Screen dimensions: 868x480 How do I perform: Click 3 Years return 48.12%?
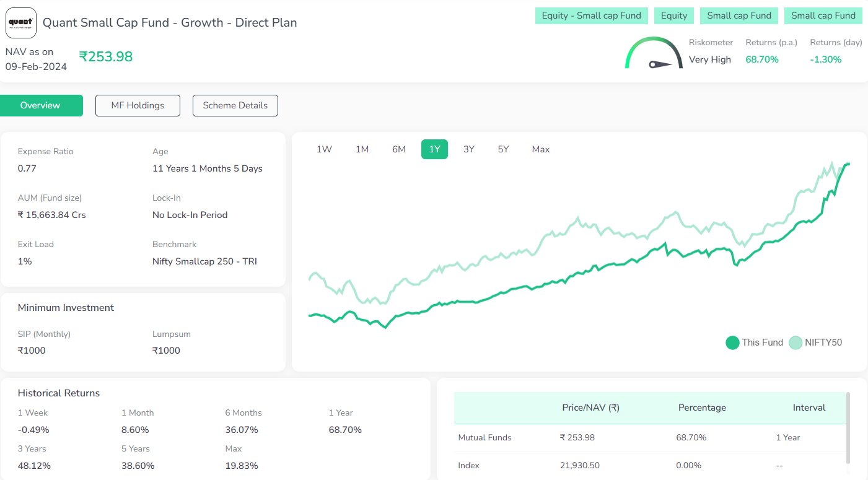tap(34, 466)
